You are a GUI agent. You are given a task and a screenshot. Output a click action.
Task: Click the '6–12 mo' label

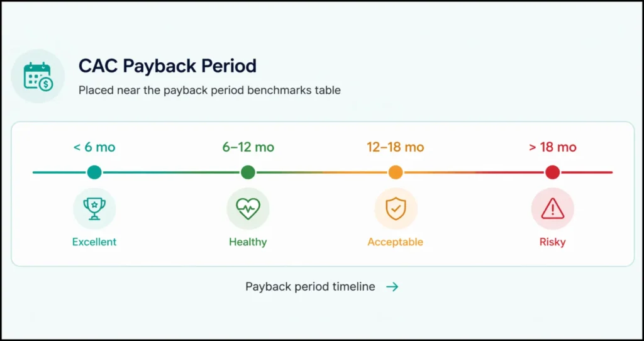click(x=248, y=147)
